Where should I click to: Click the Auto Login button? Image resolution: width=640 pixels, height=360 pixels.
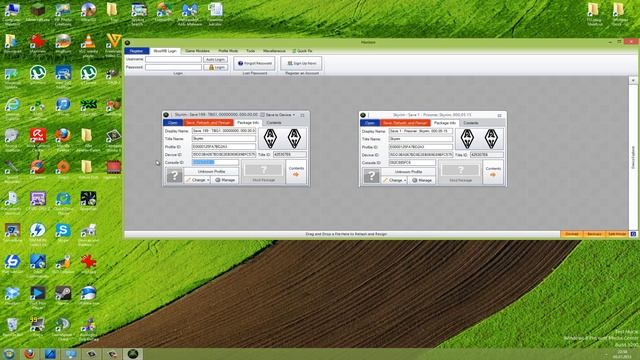[x=216, y=59]
